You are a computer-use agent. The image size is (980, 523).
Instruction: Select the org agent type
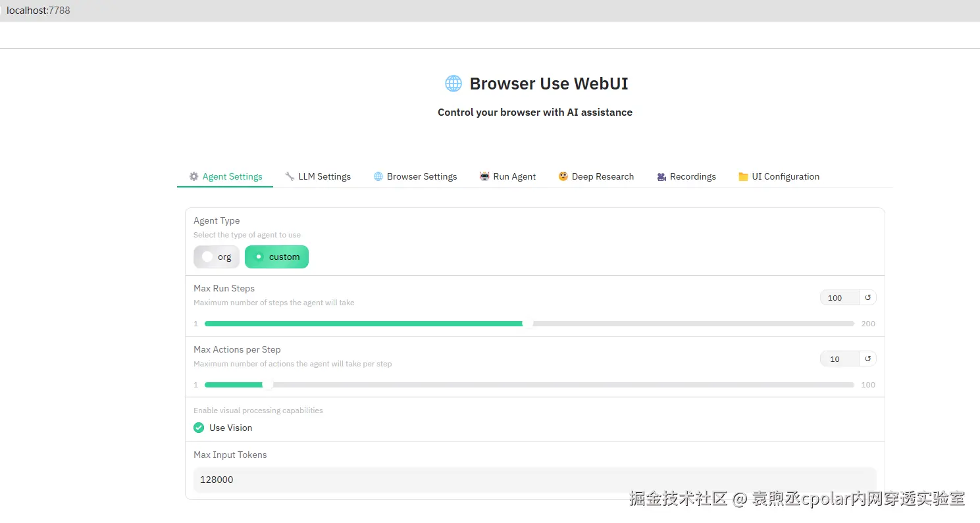(x=217, y=257)
